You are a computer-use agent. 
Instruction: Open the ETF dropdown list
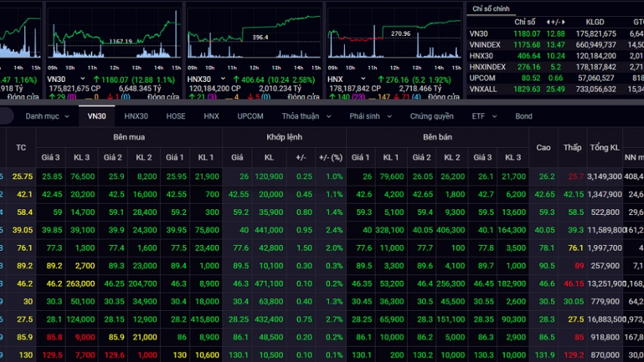(x=484, y=116)
